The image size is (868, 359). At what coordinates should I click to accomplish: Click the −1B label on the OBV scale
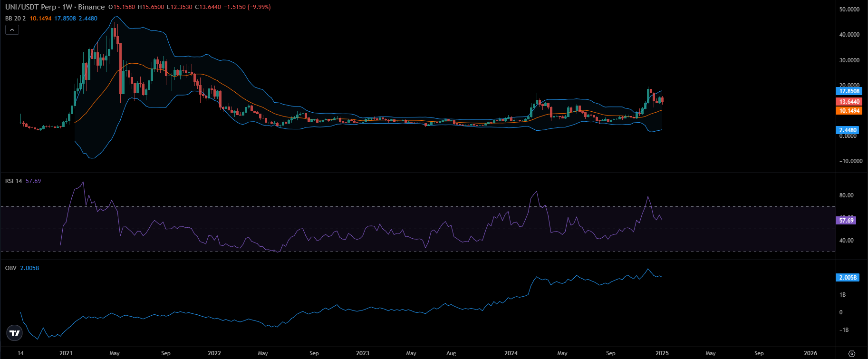(x=844, y=330)
